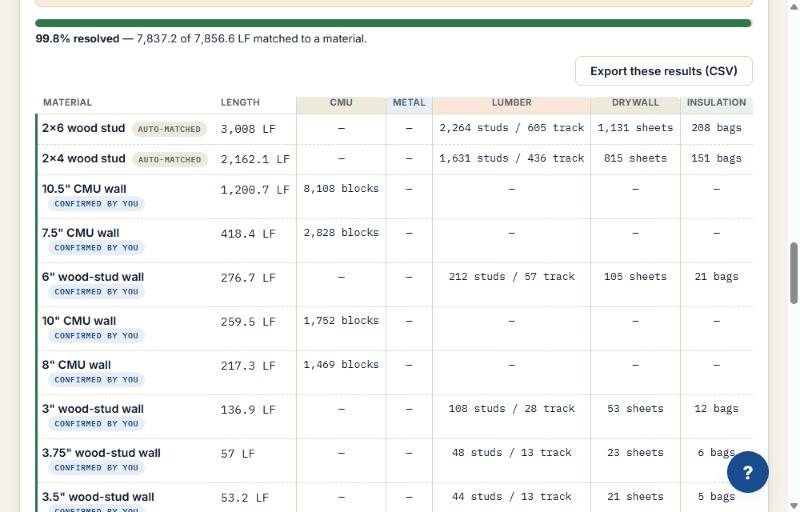The height and width of the screenshot is (512, 800).
Task: Click the vertical page scrollbar thumb
Action: [794, 273]
